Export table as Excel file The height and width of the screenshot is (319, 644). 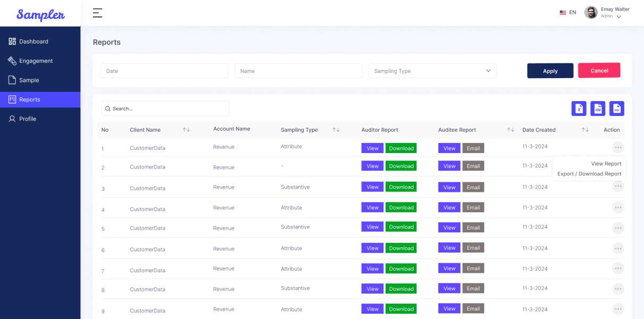[x=579, y=108]
